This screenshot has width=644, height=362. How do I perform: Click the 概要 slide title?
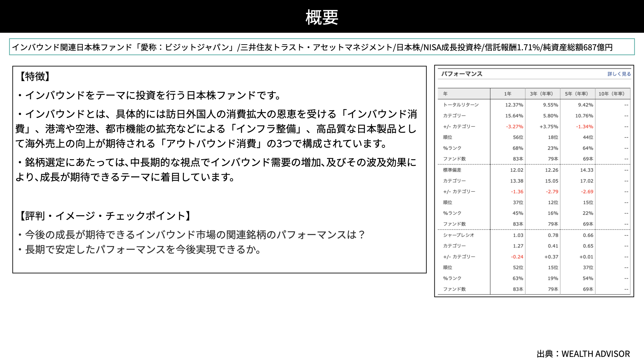[x=322, y=17]
